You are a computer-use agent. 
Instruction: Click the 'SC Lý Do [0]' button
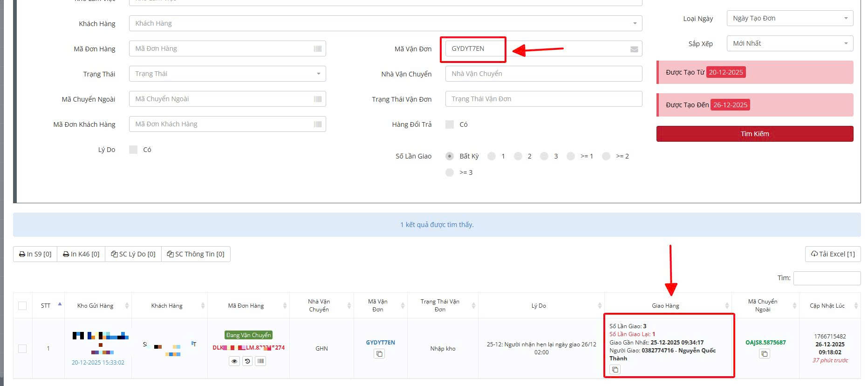(x=133, y=254)
